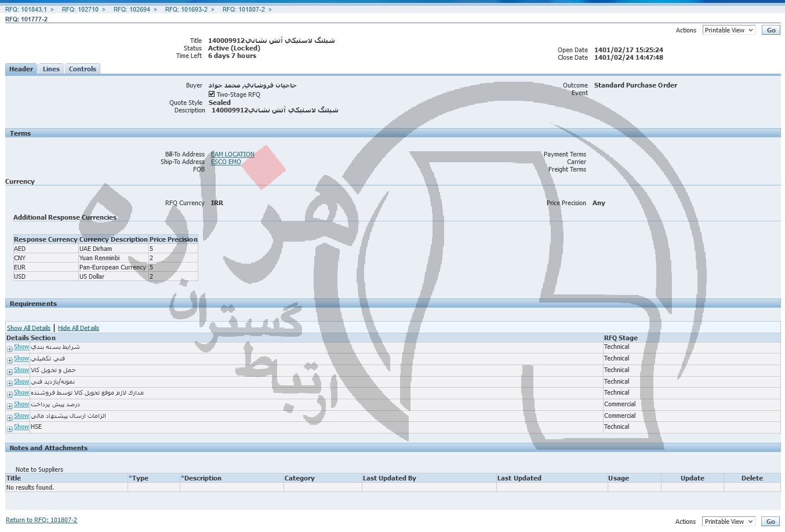
Task: Click Show link for الزامات ارسال پيشنهاد مالي
Action: point(21,416)
